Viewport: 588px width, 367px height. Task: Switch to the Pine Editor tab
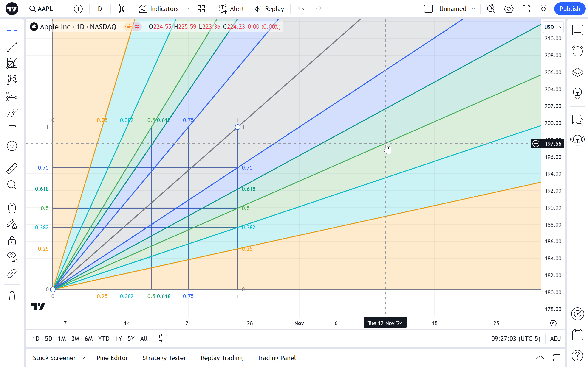pyautogui.click(x=112, y=358)
